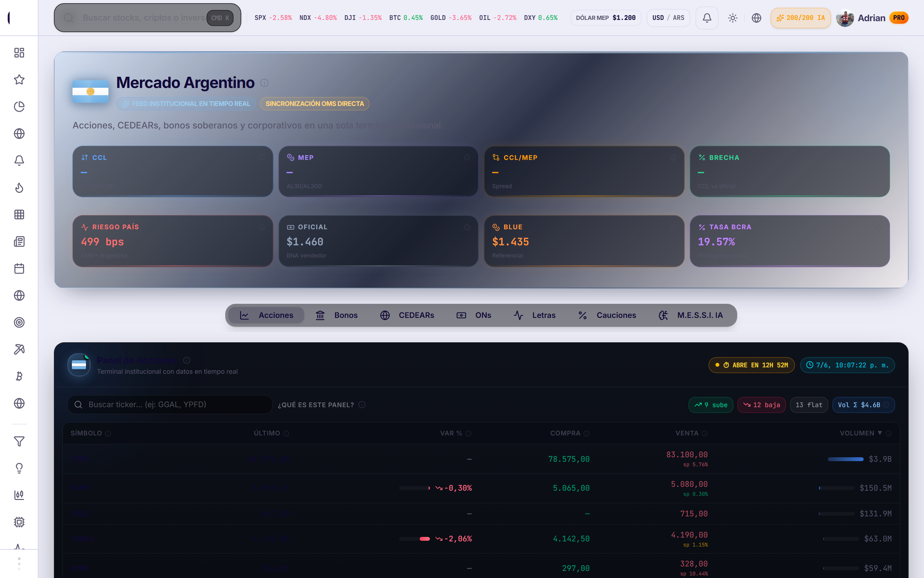This screenshot has width=924, height=578.
Task: Click info icon beside Panel de Acciones
Action: coord(187,360)
